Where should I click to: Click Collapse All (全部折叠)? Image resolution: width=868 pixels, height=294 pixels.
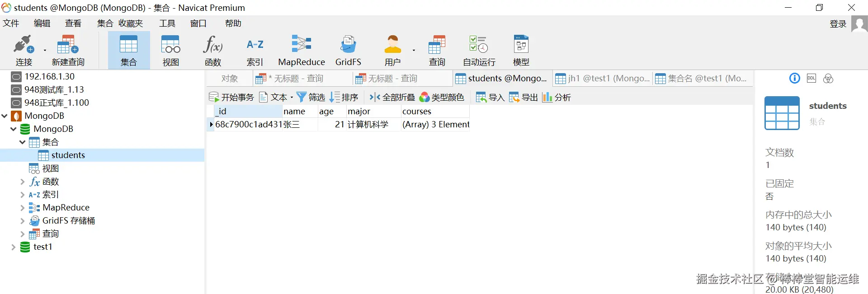(392, 97)
